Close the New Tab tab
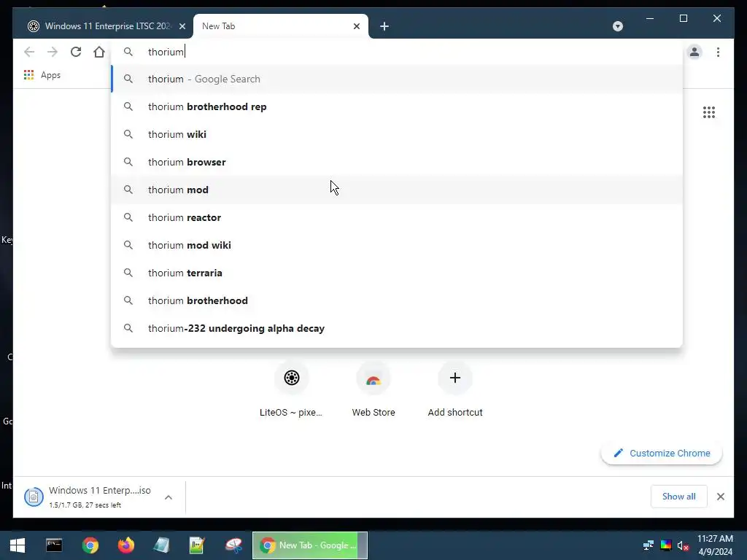The image size is (747, 560). coord(356,26)
